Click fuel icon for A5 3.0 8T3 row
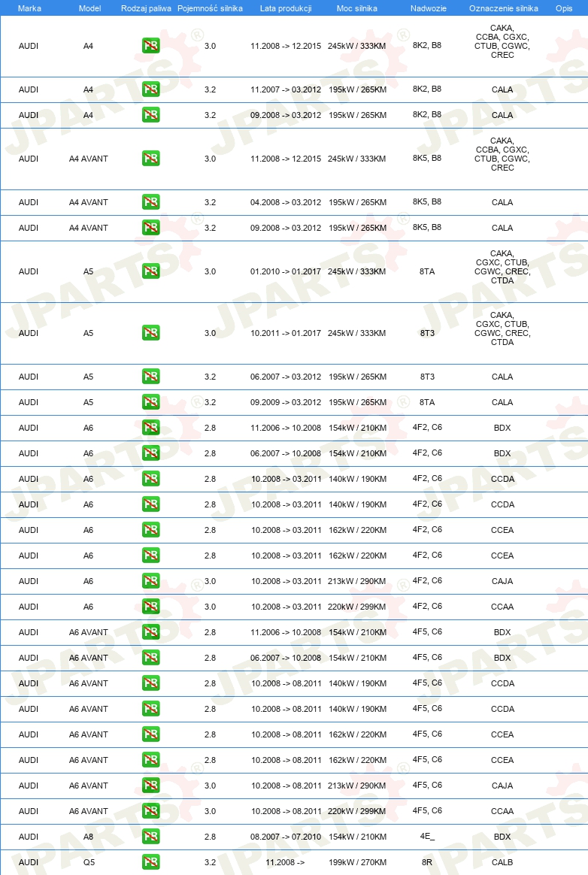The image size is (588, 875). pyautogui.click(x=151, y=333)
